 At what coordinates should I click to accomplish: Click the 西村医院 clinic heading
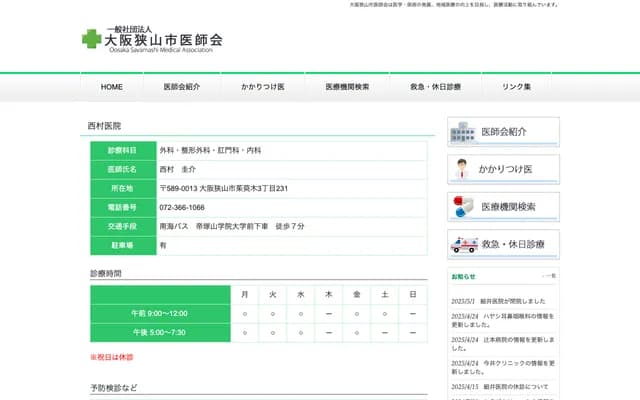(105, 126)
